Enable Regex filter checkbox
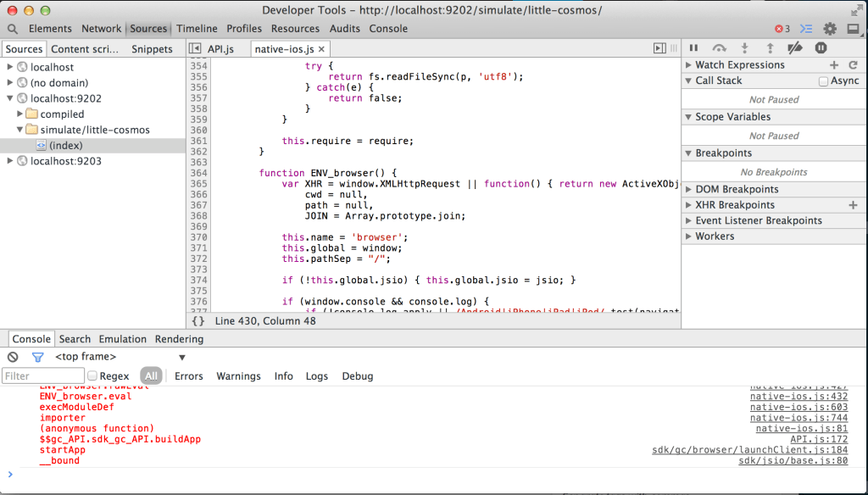The width and height of the screenshot is (868, 495). pos(92,375)
